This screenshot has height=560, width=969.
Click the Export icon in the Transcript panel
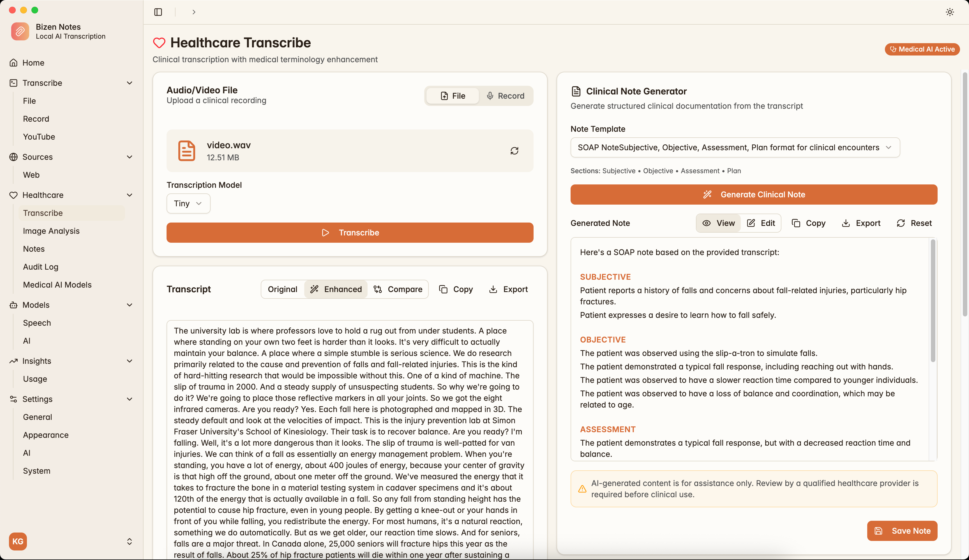[x=493, y=289]
